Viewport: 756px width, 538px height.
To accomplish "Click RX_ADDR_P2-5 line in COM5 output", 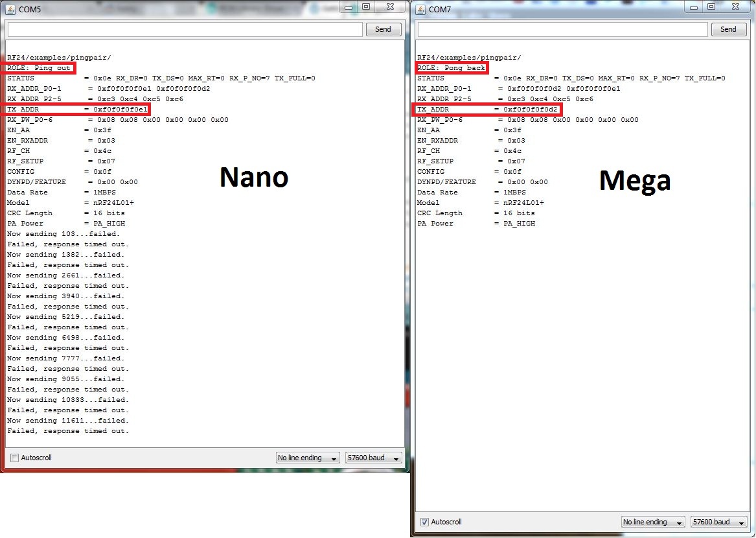I will click(x=95, y=99).
